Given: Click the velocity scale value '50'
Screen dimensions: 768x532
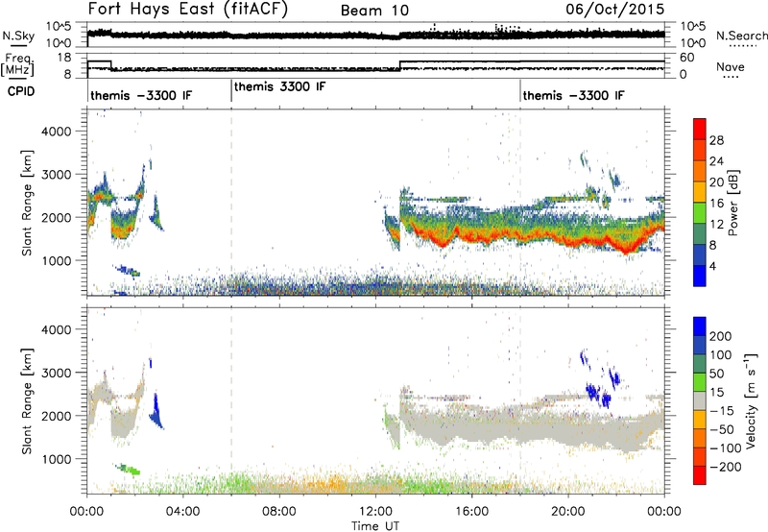Looking at the screenshot, I should coord(716,374).
